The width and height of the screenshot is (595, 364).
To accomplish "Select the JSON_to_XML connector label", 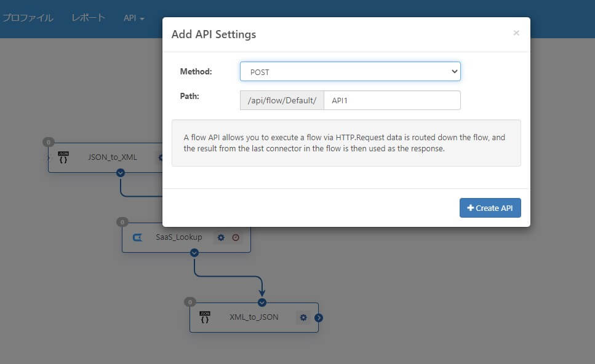I will point(113,157).
